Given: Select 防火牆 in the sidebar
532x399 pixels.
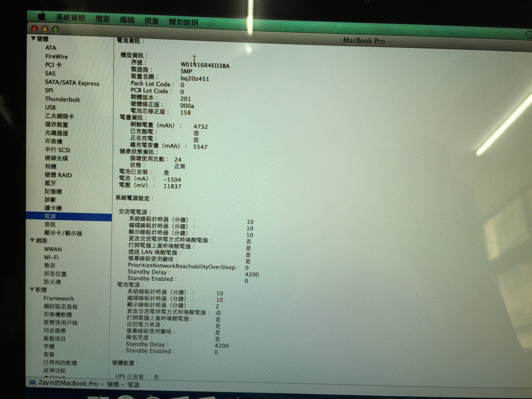Looking at the screenshot, I should (x=52, y=282).
